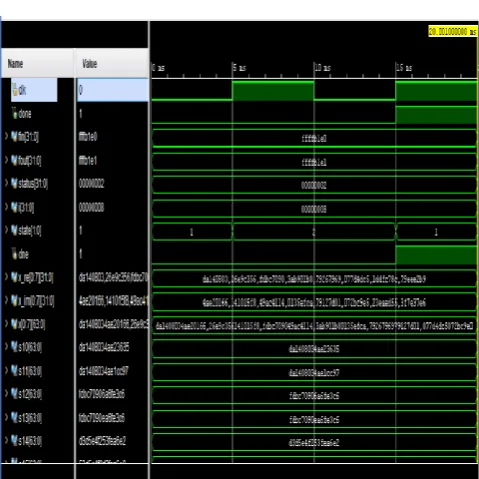Click the x[0:7][63:0] array icon
The height and width of the screenshot is (479, 479).
[x=14, y=324]
